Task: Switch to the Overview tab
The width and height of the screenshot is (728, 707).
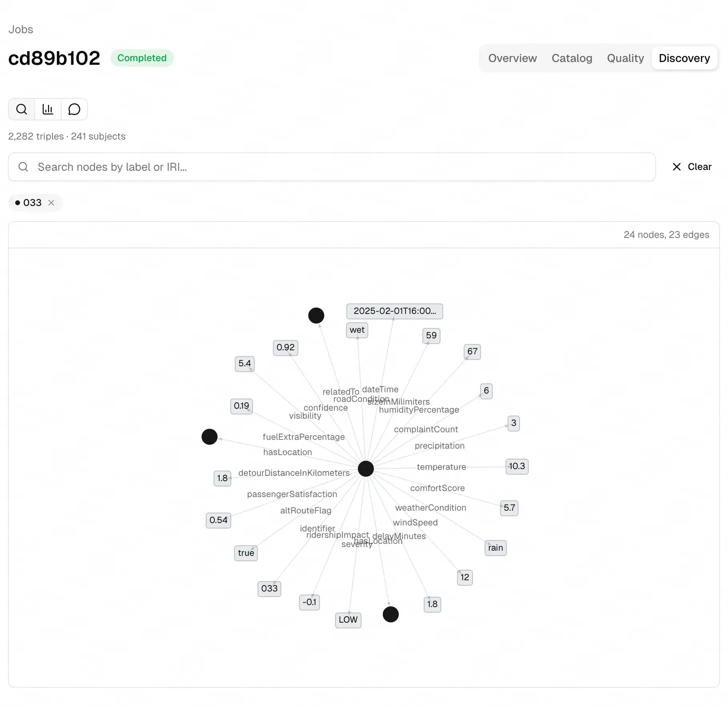Action: 512,58
